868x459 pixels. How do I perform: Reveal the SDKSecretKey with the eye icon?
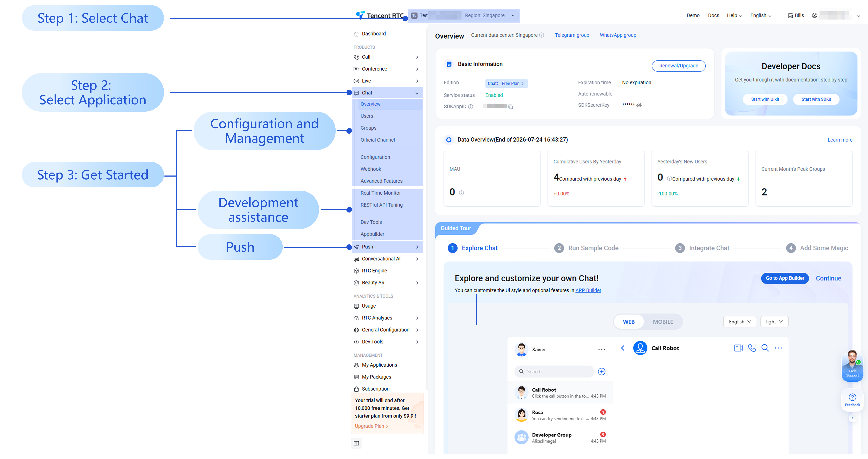(x=639, y=105)
